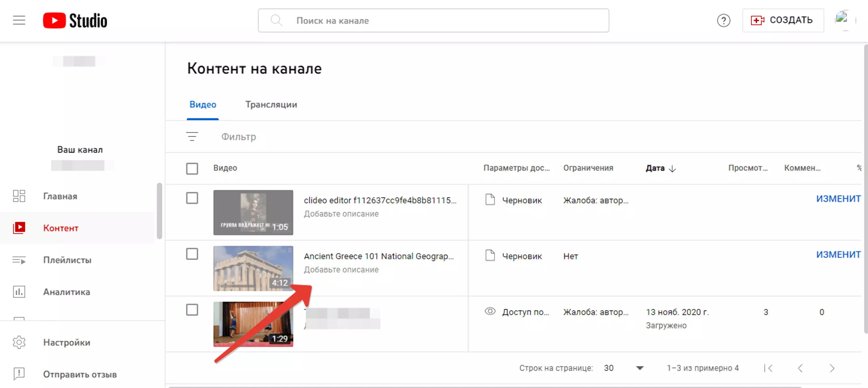
Task: Click the Отправить отзыв feedback icon
Action: pos(19,374)
